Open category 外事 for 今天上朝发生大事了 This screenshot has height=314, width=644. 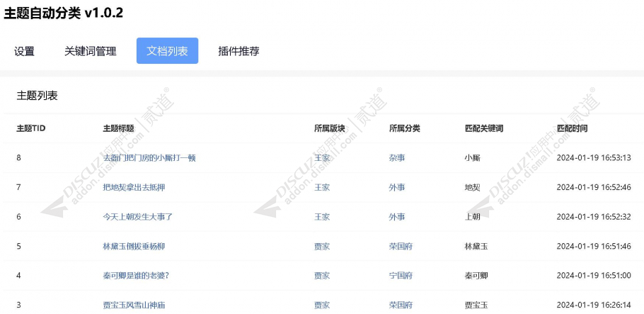tap(397, 217)
